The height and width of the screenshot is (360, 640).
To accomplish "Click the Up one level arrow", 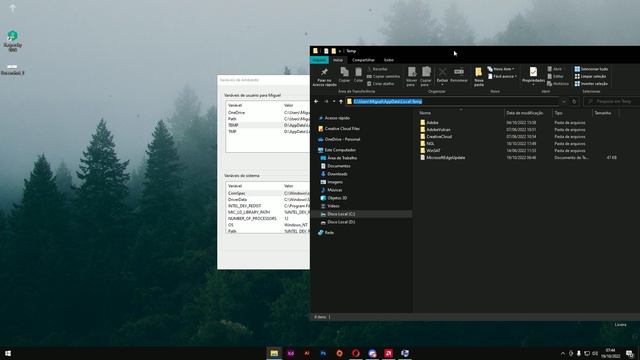I will [x=341, y=101].
